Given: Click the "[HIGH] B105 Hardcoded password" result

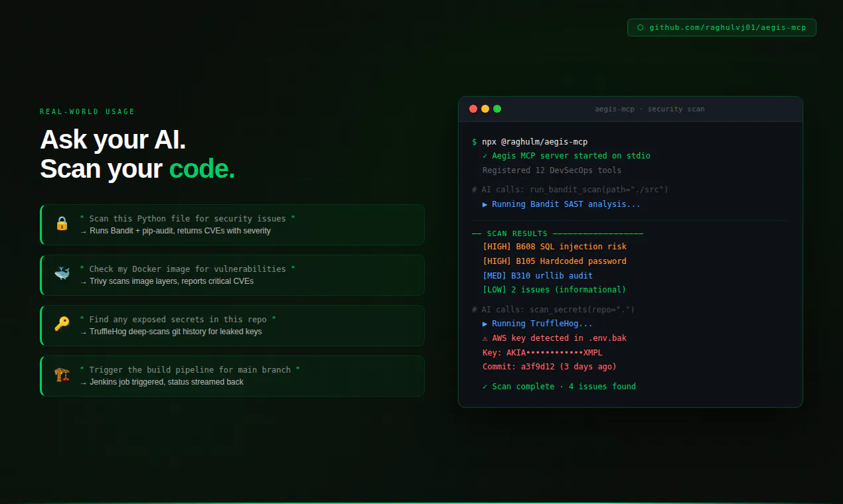Looking at the screenshot, I should coord(554,261).
